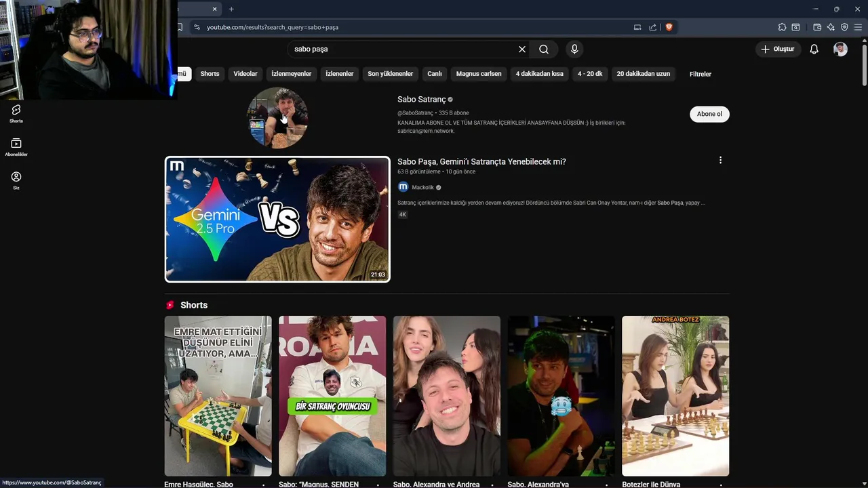Viewport: 868px width, 488px height.
Task: Open the Brave Wallet icon
Action: [x=817, y=27]
